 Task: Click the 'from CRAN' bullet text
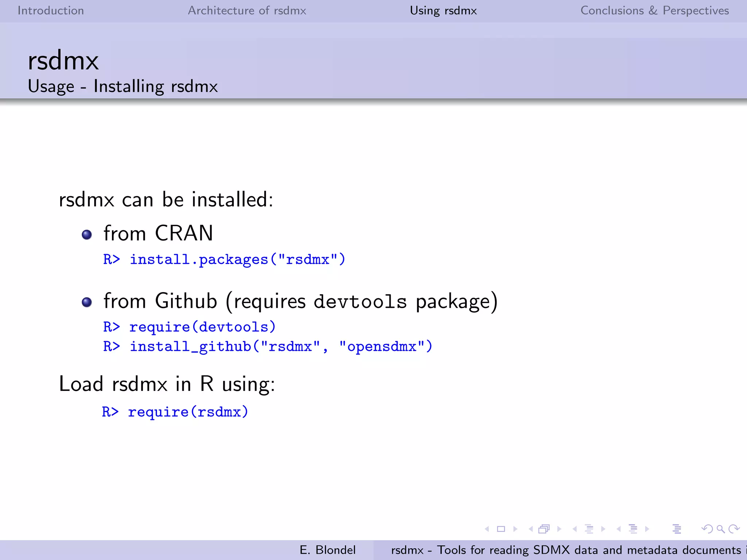point(158,233)
